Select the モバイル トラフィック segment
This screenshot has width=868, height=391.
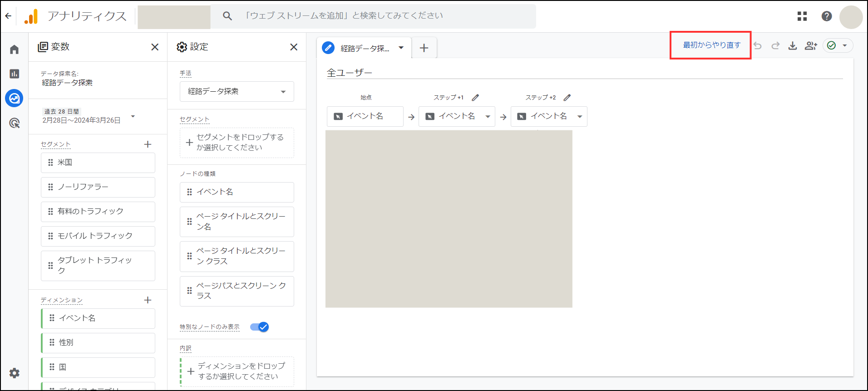pos(98,236)
